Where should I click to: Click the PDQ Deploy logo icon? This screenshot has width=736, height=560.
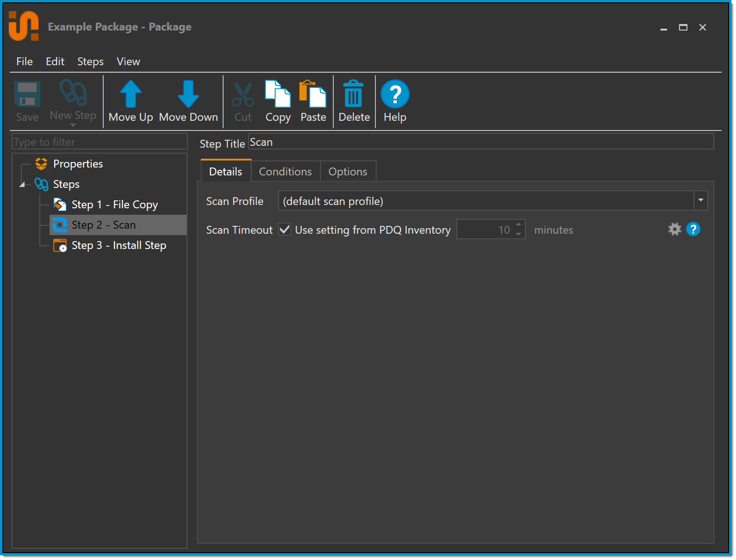click(x=24, y=26)
